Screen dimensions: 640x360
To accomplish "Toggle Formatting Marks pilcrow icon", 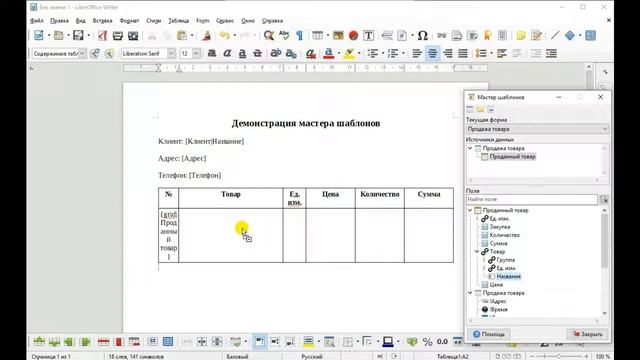I will (x=300, y=36).
